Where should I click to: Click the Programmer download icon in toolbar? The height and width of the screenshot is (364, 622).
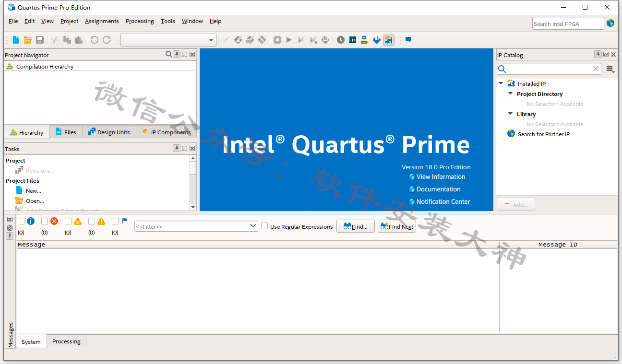377,40
